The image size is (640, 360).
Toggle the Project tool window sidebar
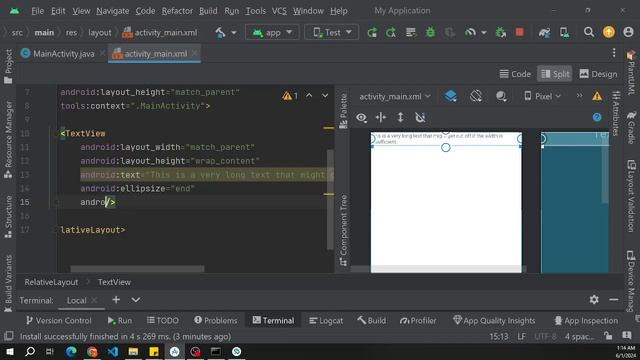[8, 66]
